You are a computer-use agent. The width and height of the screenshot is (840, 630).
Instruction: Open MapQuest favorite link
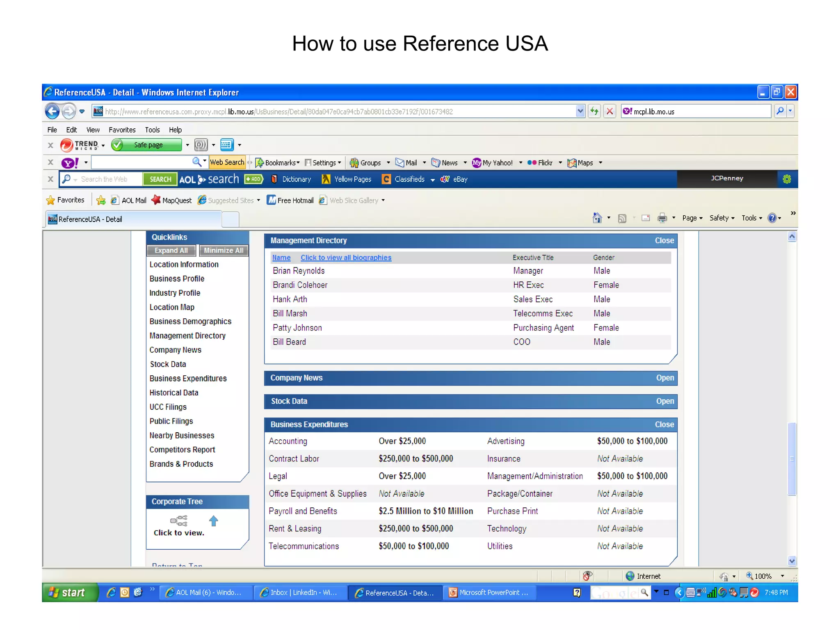tap(171, 200)
